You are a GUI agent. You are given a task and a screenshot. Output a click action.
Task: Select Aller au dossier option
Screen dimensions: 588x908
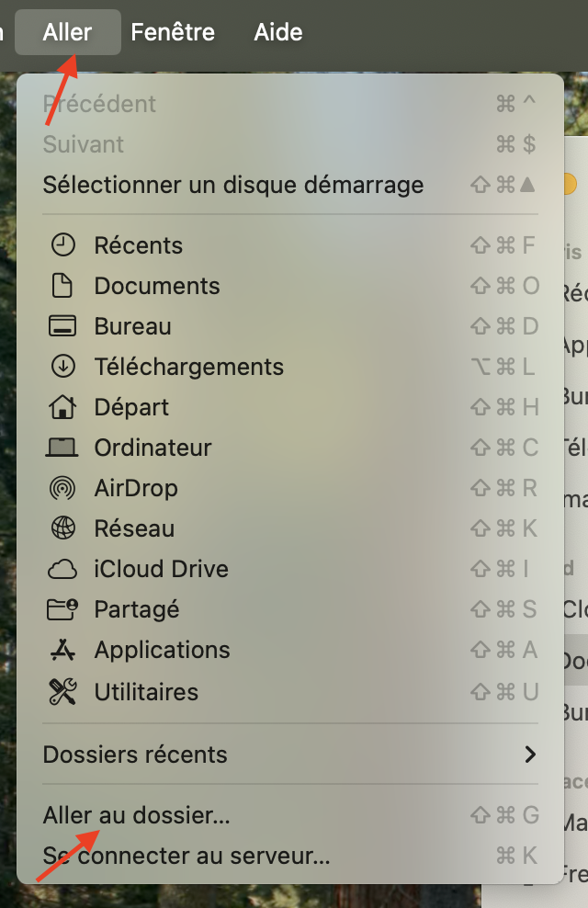click(x=136, y=813)
